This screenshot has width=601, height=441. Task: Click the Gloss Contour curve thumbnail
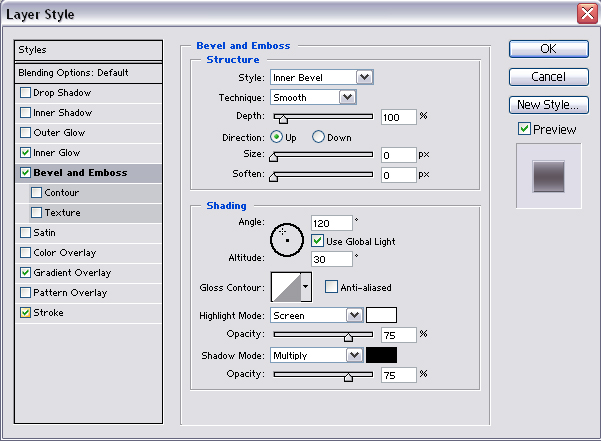(285, 287)
